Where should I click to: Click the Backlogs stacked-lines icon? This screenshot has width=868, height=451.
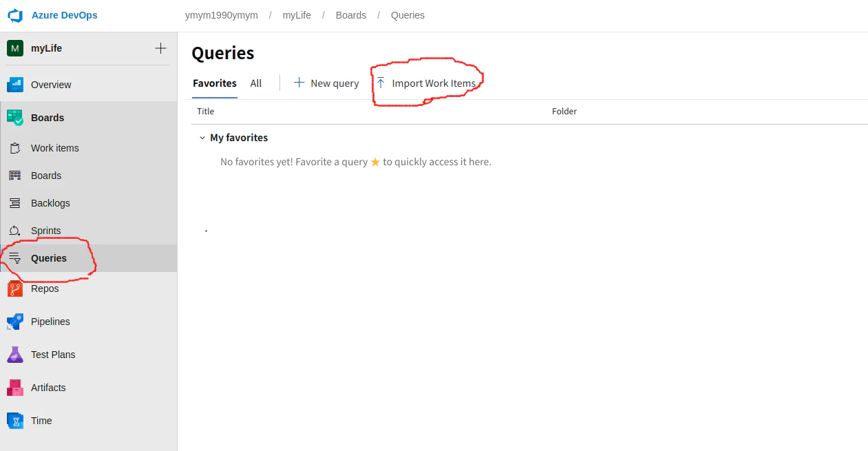click(15, 203)
